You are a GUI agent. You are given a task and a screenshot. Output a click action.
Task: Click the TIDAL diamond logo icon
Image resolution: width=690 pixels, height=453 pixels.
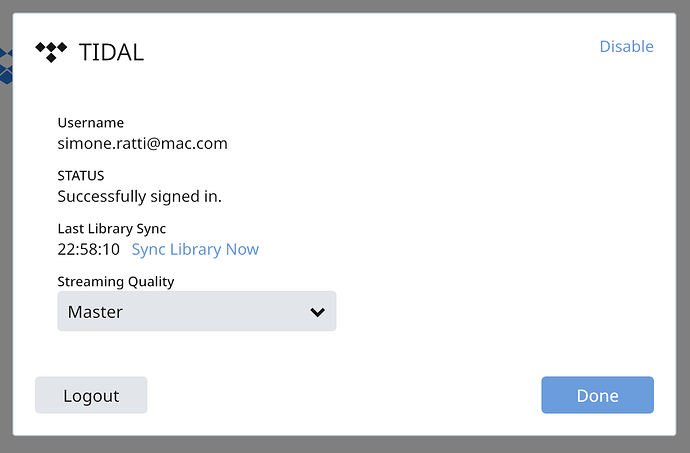[x=51, y=52]
